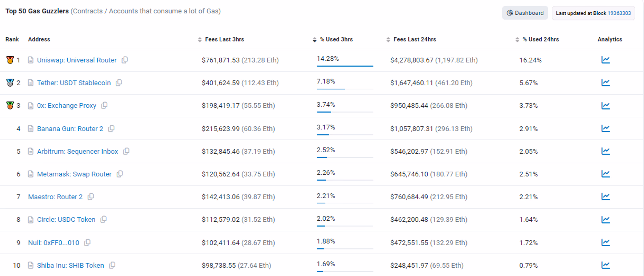
Task: Sort table by % Used 3hrs
Action: (333, 40)
